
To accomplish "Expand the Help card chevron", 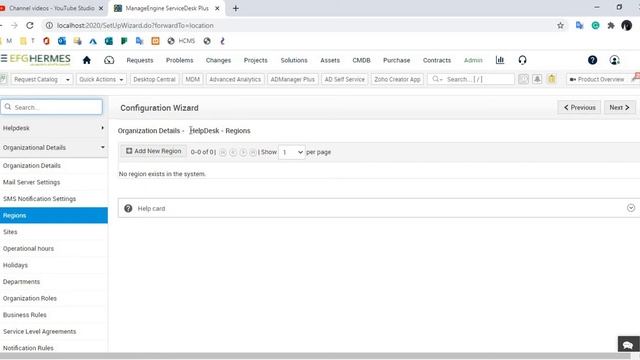I will click(631, 208).
